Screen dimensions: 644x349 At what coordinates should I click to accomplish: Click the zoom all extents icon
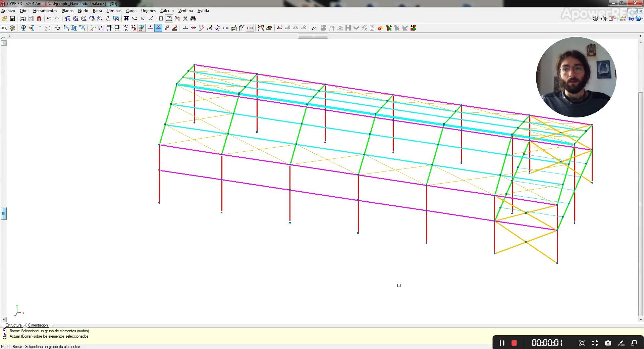pos(76,19)
